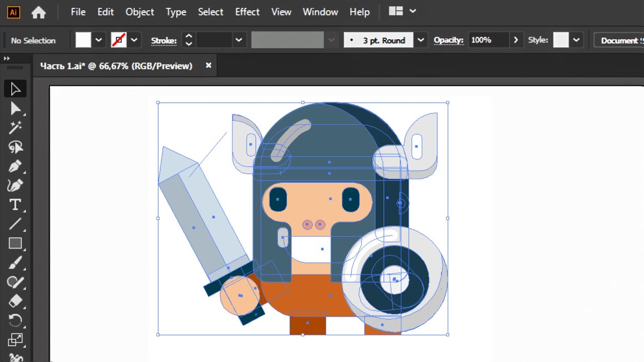Click the Opacity 100% input field
644x362 pixels.
click(x=489, y=40)
